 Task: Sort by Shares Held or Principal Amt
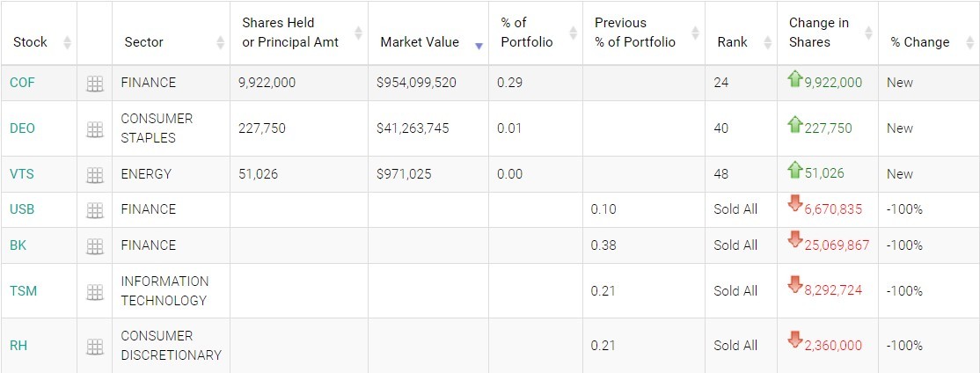(x=289, y=33)
